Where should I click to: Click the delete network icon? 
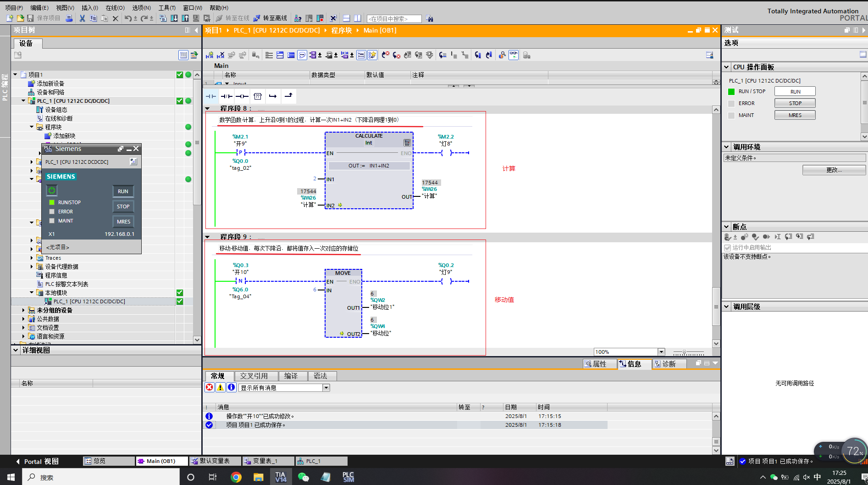point(221,55)
